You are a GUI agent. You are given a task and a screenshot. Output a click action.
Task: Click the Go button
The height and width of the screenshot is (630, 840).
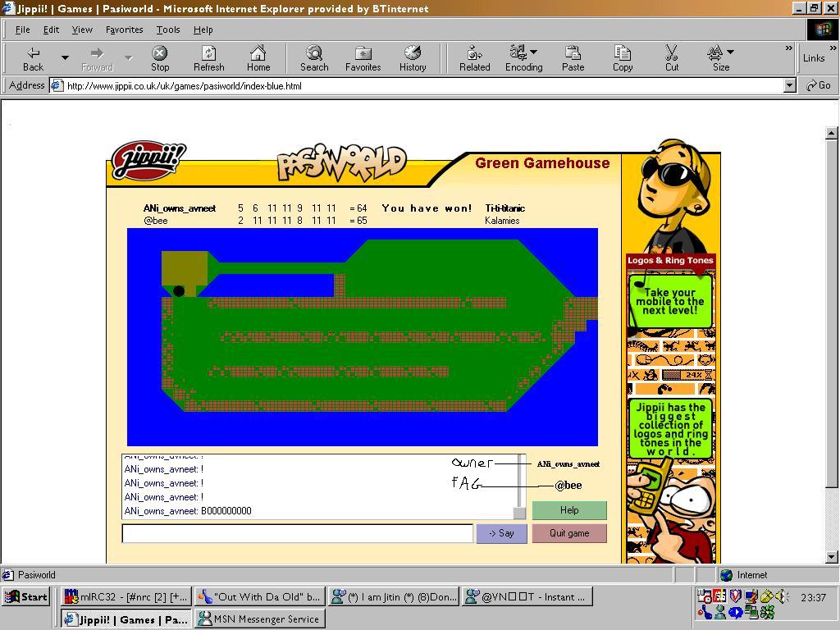coord(819,85)
